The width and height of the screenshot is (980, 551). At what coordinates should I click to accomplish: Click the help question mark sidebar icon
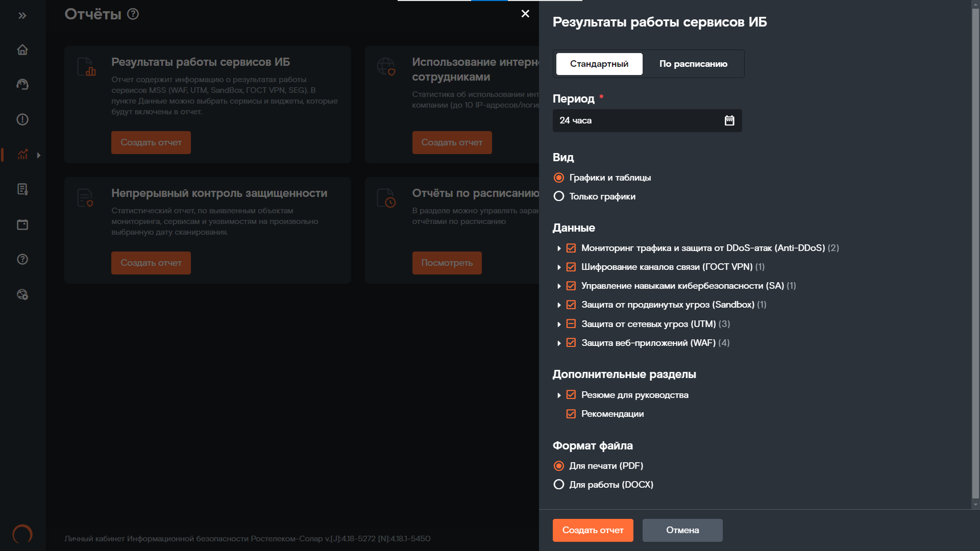click(22, 259)
